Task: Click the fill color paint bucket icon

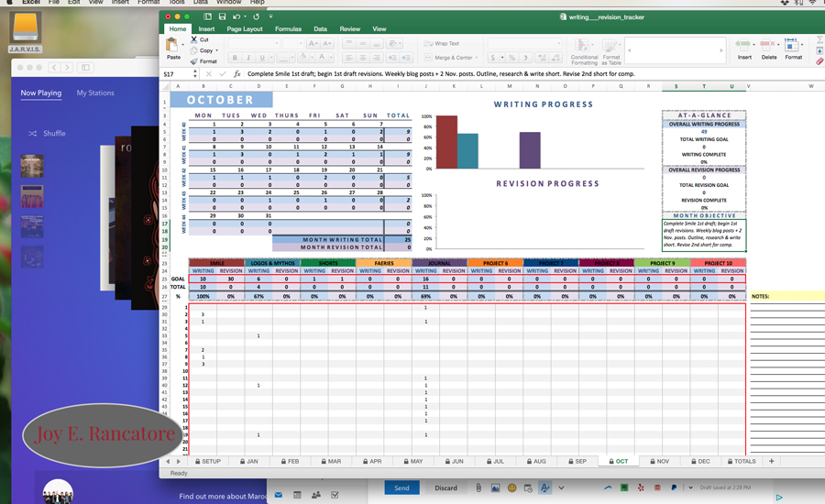Action: pos(303,57)
